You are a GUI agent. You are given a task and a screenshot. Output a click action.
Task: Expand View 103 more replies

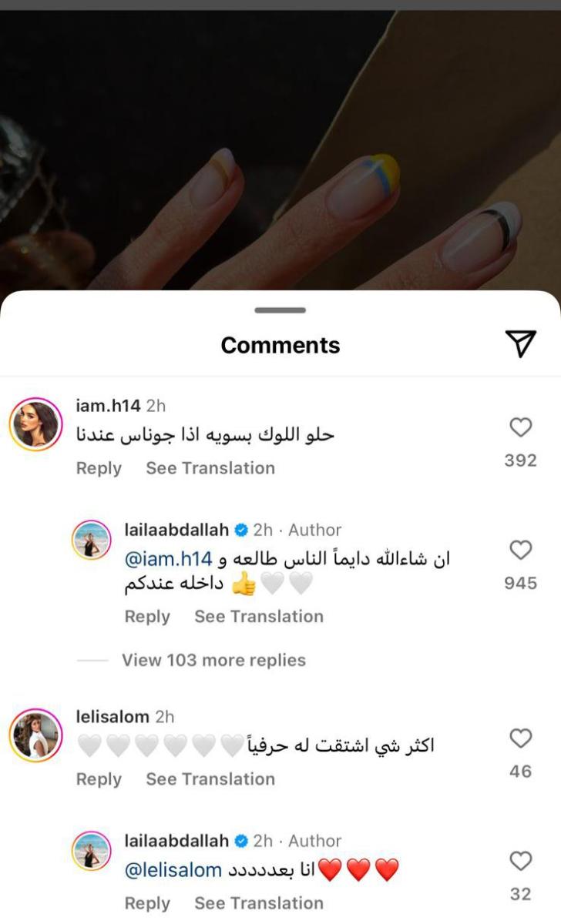(213, 660)
